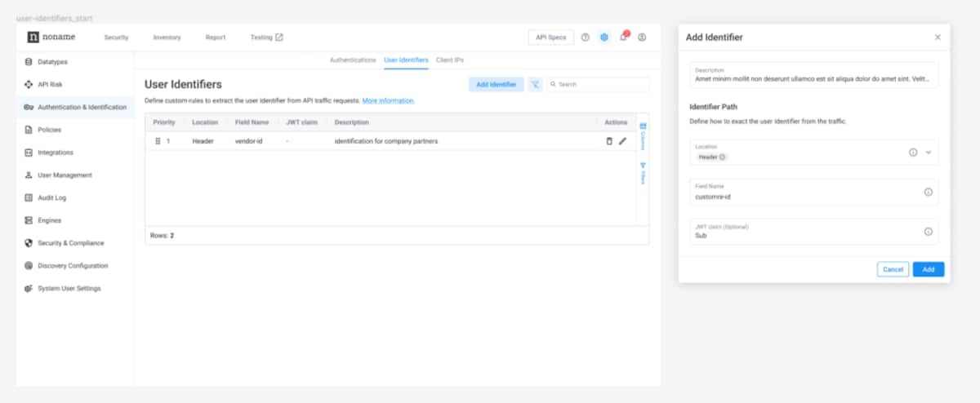Show info for Field Name field

click(928, 193)
